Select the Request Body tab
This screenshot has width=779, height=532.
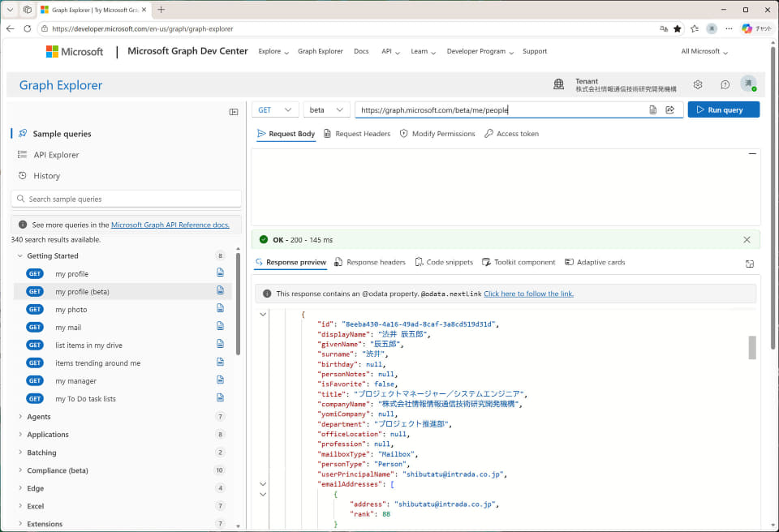point(286,134)
